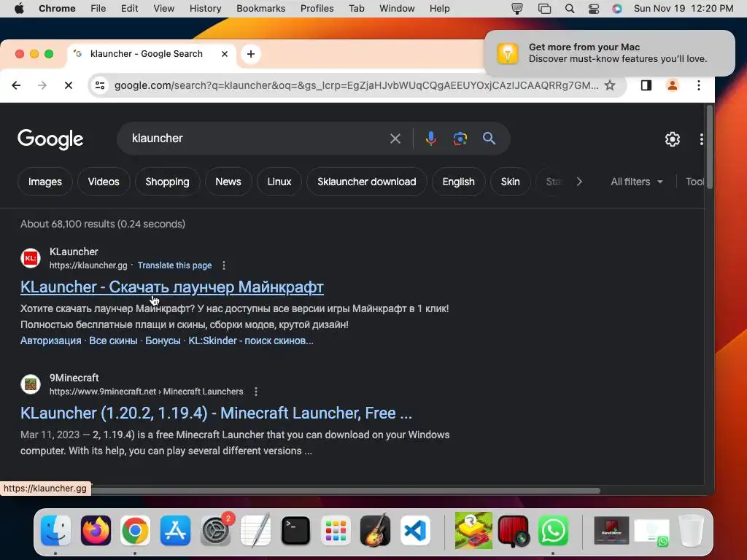Select the English filter chip
The width and height of the screenshot is (747, 560).
[458, 182]
